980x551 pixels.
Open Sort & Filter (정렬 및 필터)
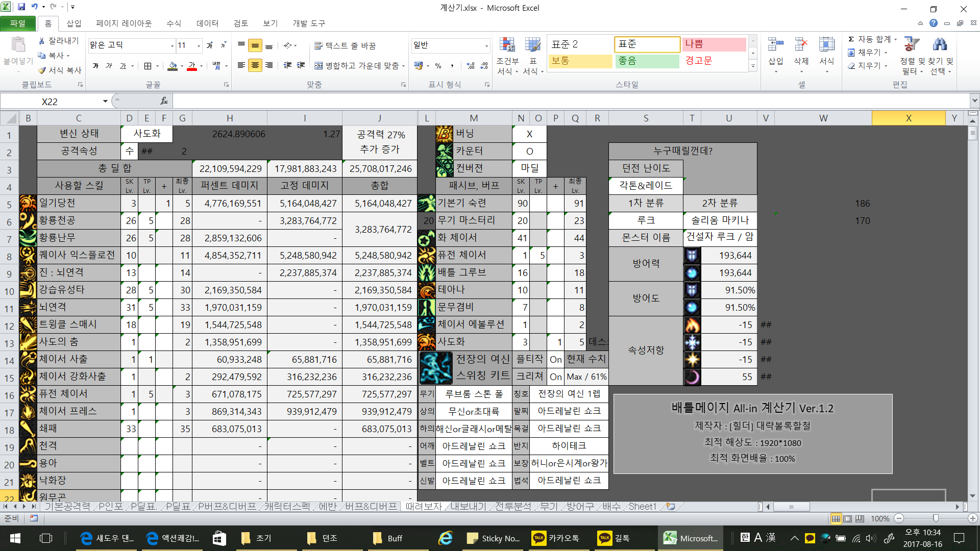[912, 55]
